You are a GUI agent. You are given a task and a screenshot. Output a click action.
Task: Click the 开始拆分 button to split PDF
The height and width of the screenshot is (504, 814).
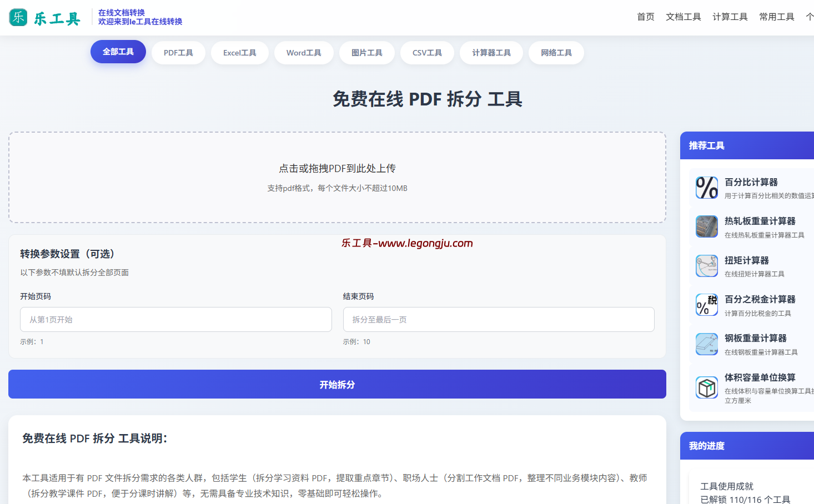pyautogui.click(x=336, y=384)
